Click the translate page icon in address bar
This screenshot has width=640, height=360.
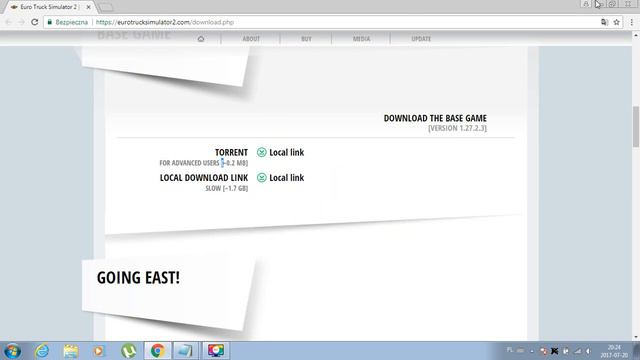pos(604,22)
